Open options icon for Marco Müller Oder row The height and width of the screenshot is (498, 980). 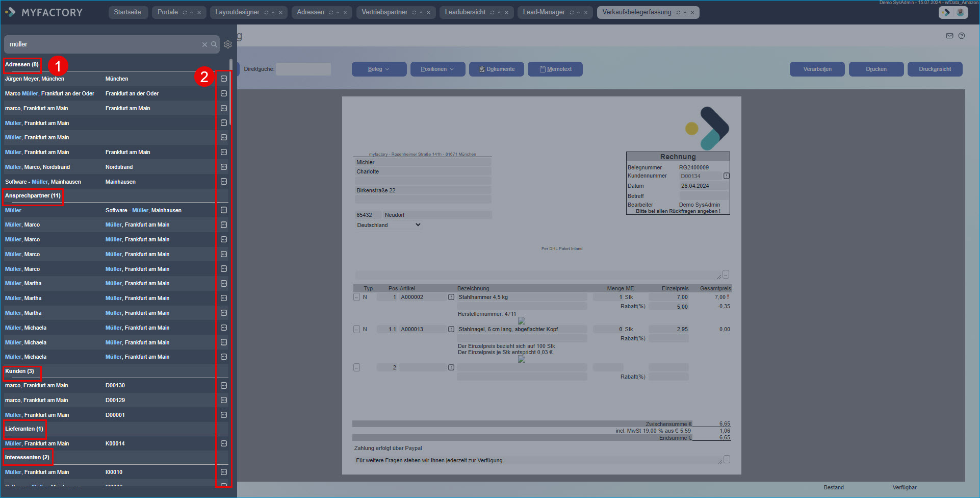click(224, 93)
